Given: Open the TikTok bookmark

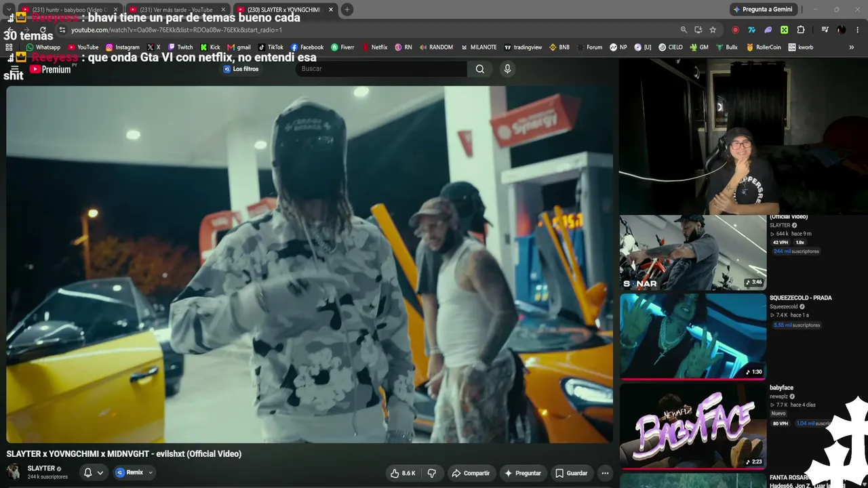Looking at the screenshot, I should click(271, 47).
